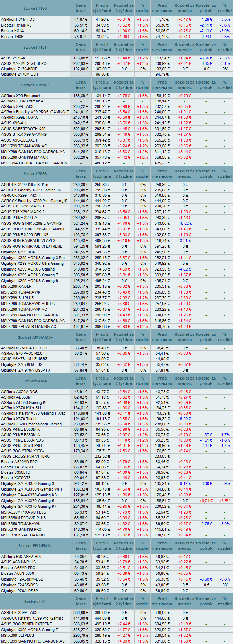233x644 pixels.
Task: Click ASUS SABERTOOTH X99 product name
Action: (23, 129)
